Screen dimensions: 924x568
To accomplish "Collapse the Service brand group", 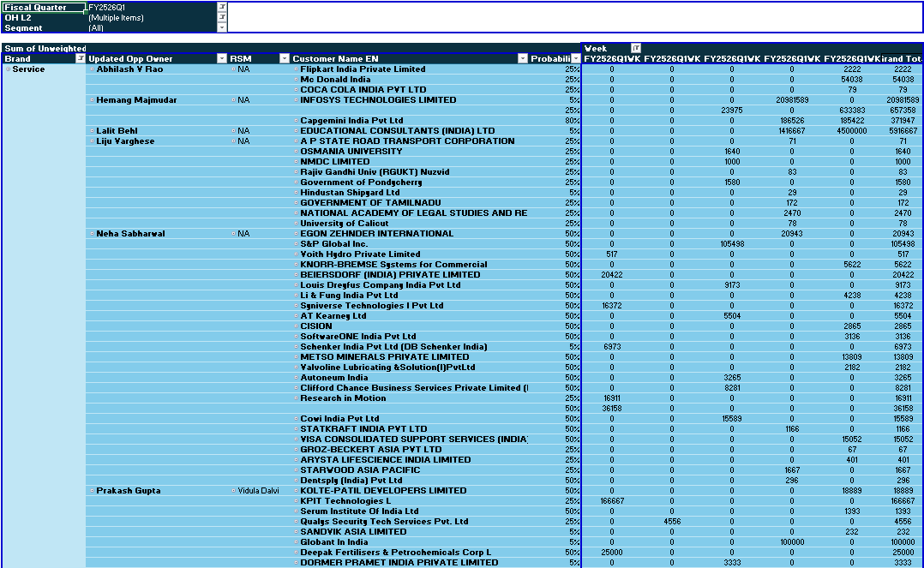I will pyautogui.click(x=8, y=69).
